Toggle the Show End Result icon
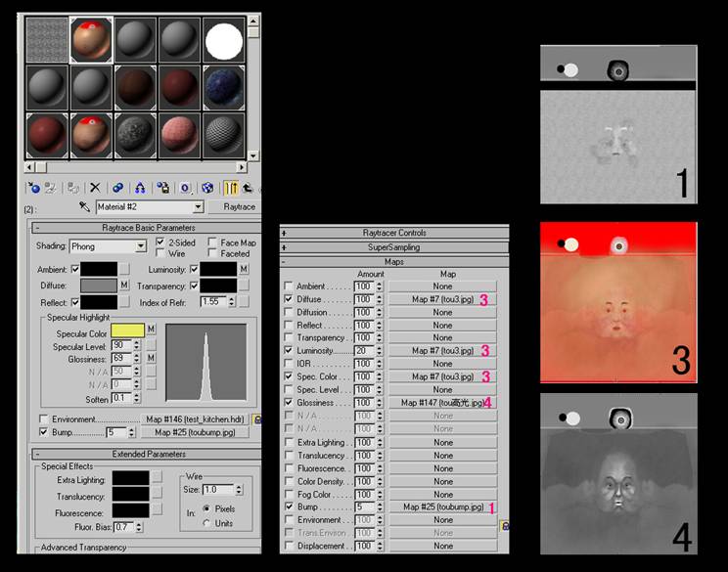The image size is (728, 572). coord(232,187)
